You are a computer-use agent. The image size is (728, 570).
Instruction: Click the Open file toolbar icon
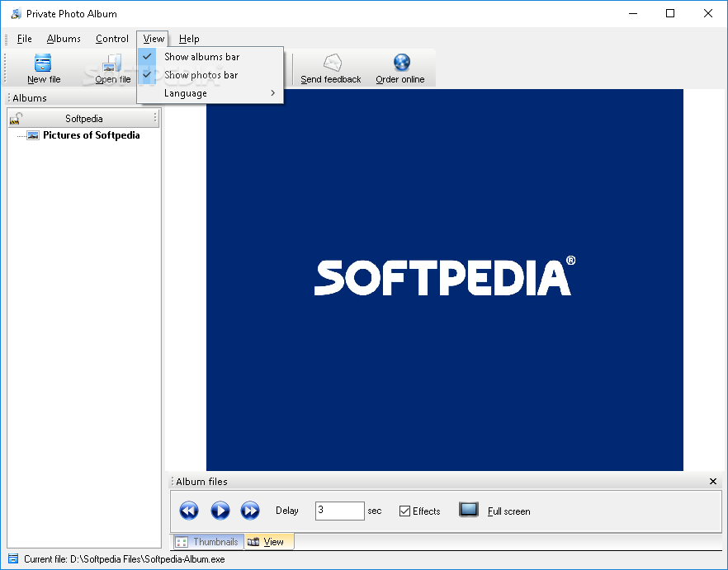(x=112, y=63)
